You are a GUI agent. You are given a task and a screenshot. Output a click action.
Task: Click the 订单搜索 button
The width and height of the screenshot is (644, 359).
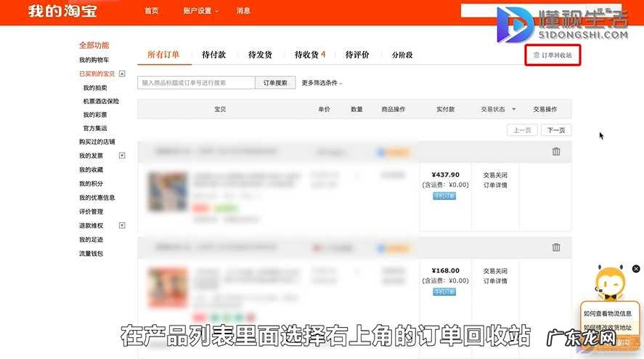tap(275, 83)
